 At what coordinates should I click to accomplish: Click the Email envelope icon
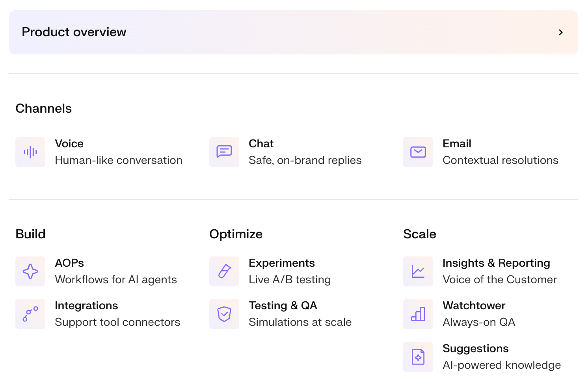tap(418, 152)
